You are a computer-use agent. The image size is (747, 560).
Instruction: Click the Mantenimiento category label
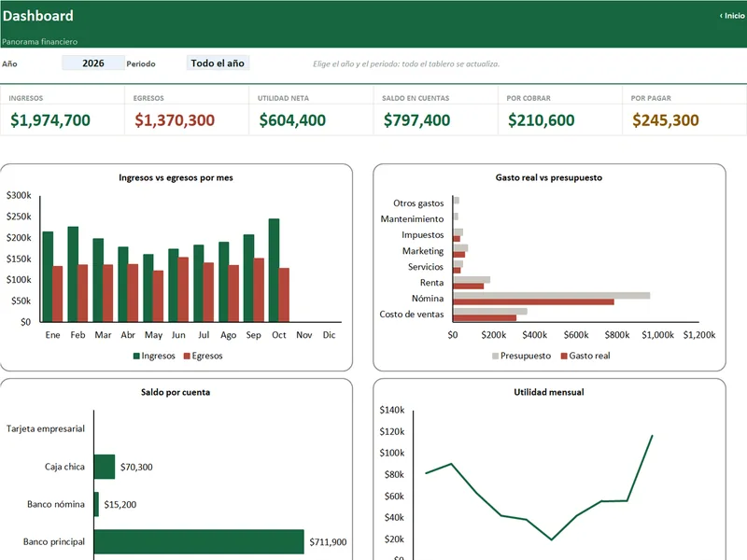(x=412, y=219)
